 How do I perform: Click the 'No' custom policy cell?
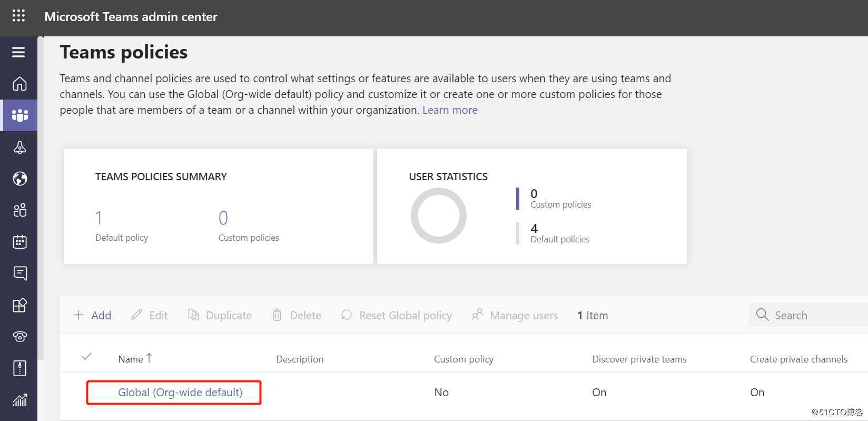pyautogui.click(x=441, y=392)
